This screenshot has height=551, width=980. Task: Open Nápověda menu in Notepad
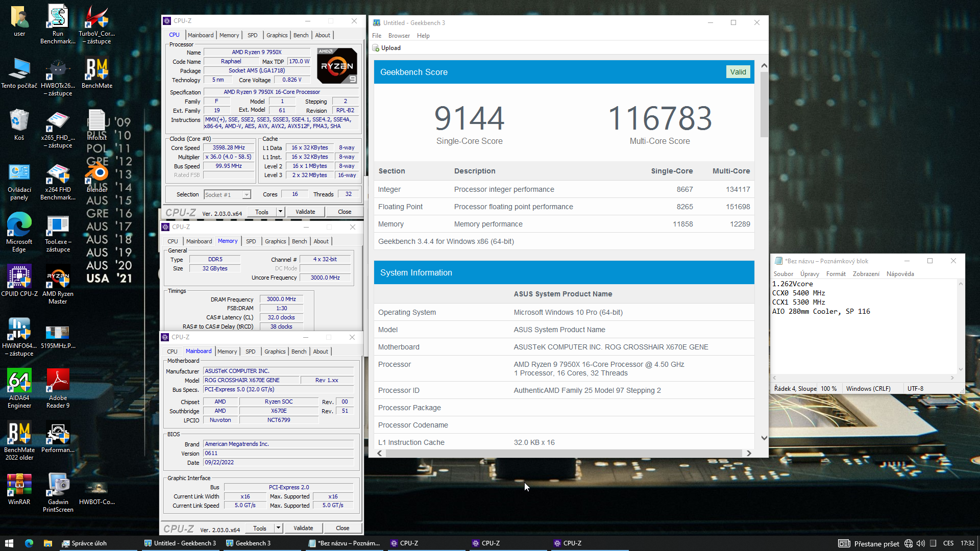point(900,274)
